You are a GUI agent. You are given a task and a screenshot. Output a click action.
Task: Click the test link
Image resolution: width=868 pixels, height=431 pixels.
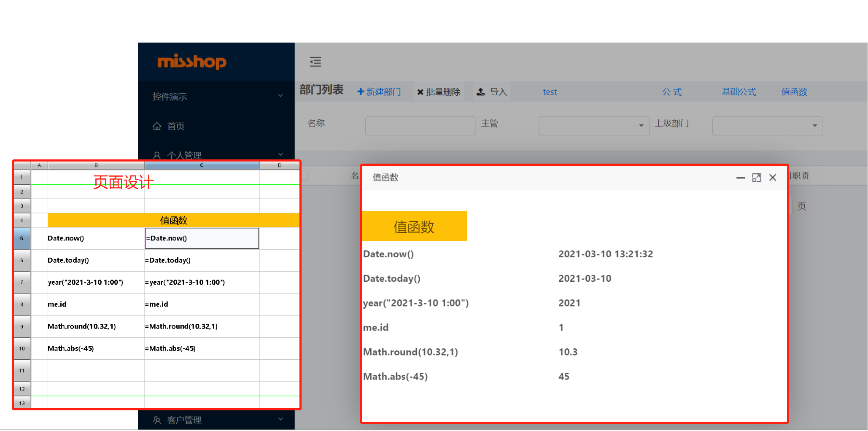click(550, 92)
